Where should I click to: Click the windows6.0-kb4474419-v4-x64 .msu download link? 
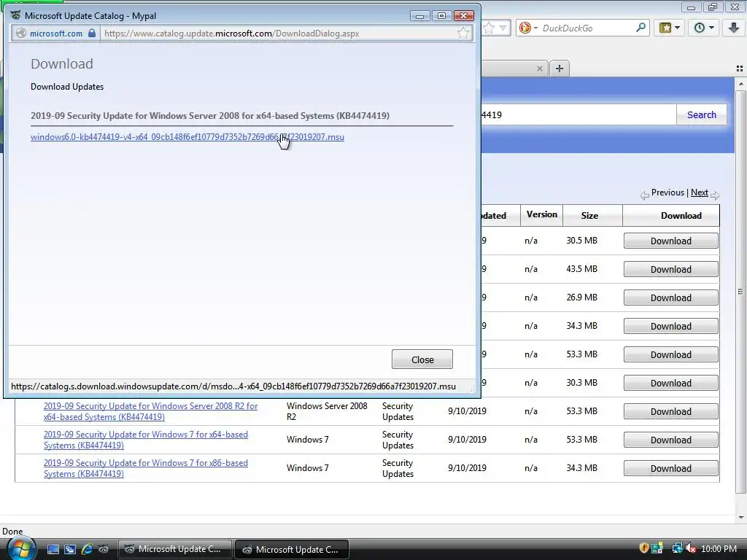tap(187, 137)
